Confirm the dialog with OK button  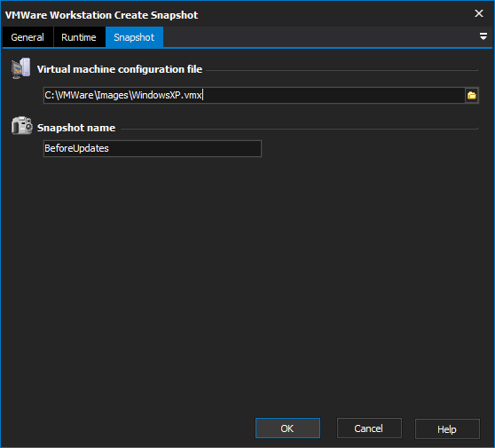tap(287, 428)
